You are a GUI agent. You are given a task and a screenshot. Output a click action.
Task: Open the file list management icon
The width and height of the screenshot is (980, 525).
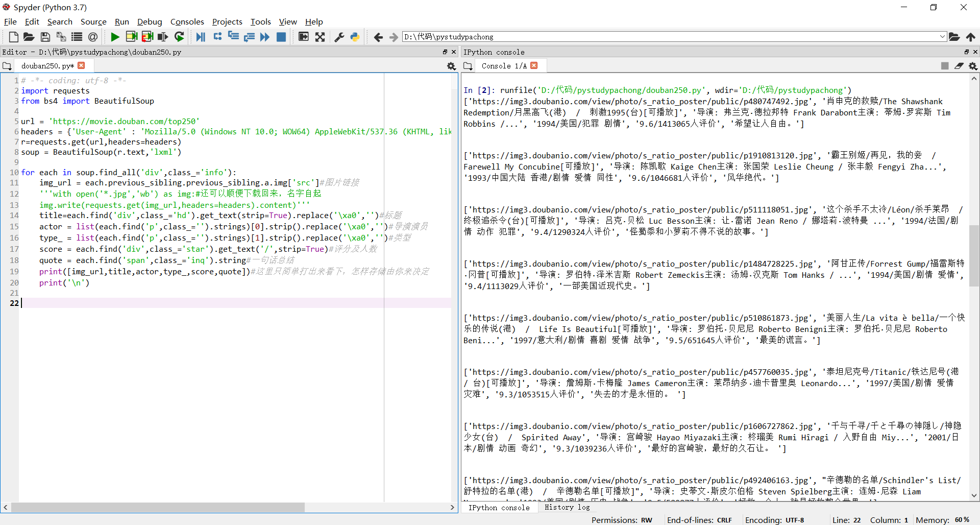pos(77,37)
